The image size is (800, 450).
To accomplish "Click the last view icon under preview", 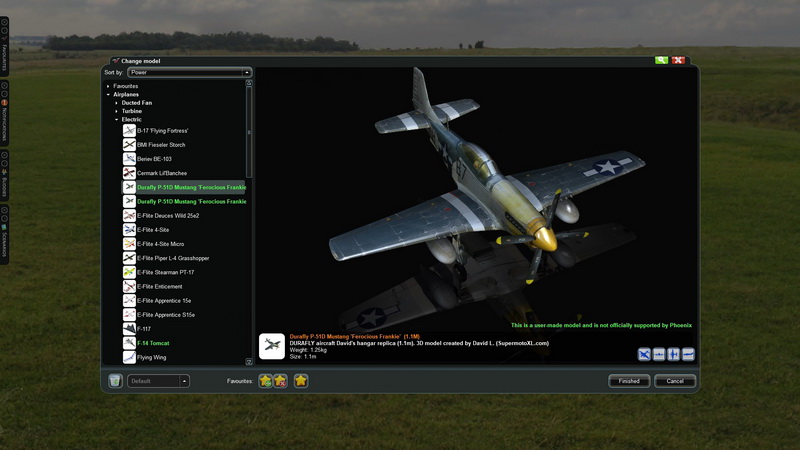I will [x=688, y=354].
